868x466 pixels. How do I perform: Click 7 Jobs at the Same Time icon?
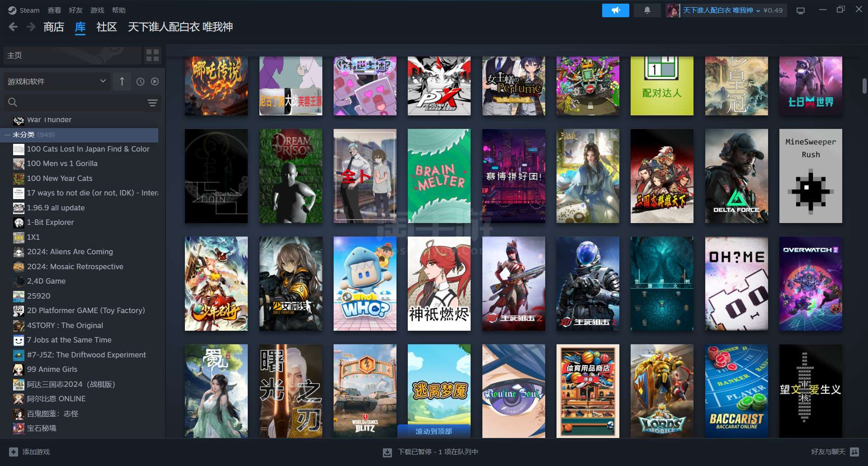(19, 340)
